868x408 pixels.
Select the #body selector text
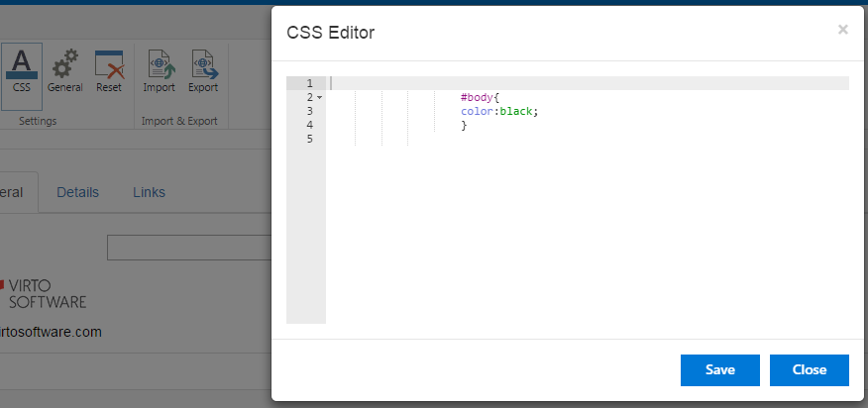[477, 97]
